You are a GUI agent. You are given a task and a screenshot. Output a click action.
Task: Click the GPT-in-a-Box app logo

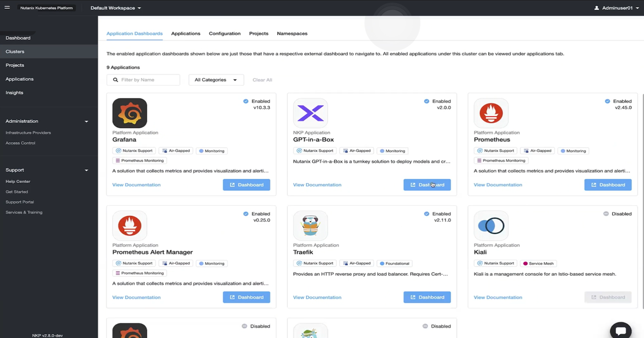[310, 113]
